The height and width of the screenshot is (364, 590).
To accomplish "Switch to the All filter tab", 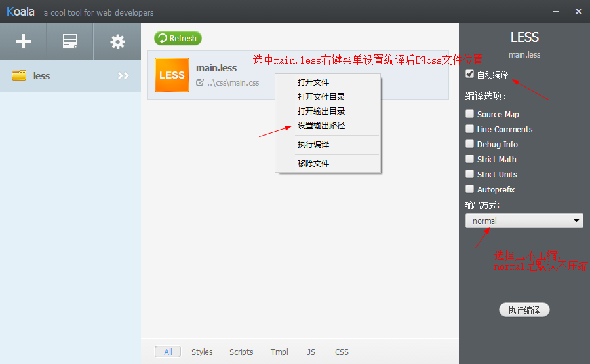I will [x=168, y=352].
